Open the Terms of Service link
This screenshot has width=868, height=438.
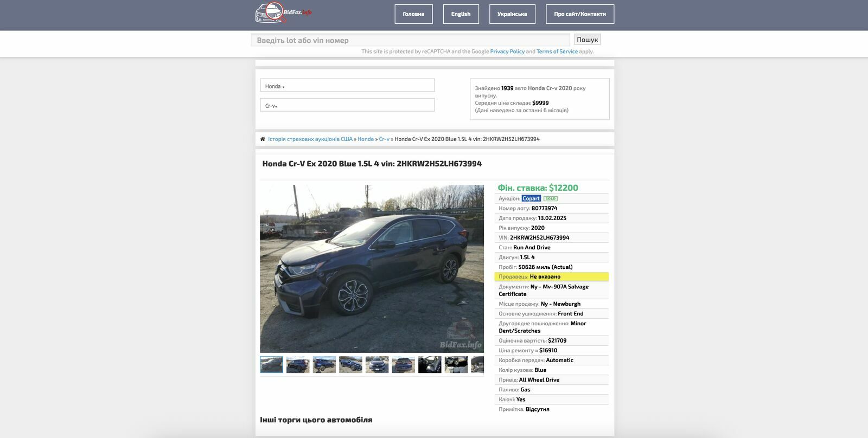[557, 51]
